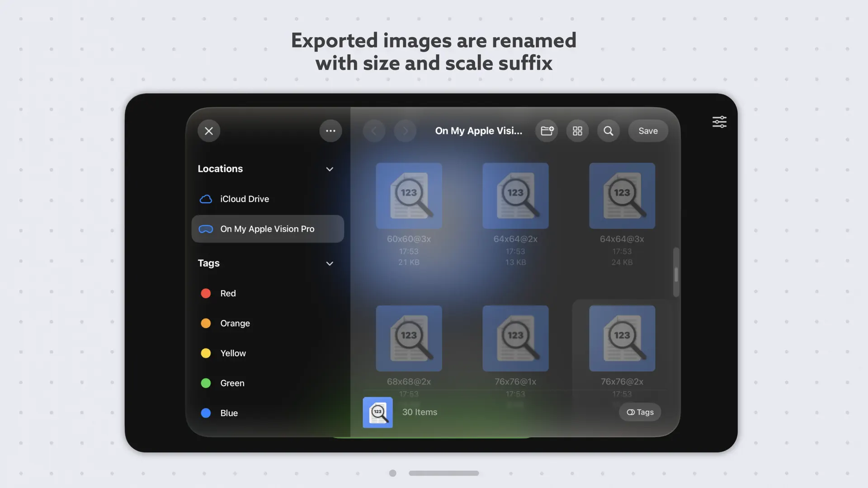Click the iCloud Drive cloud icon

point(206,199)
